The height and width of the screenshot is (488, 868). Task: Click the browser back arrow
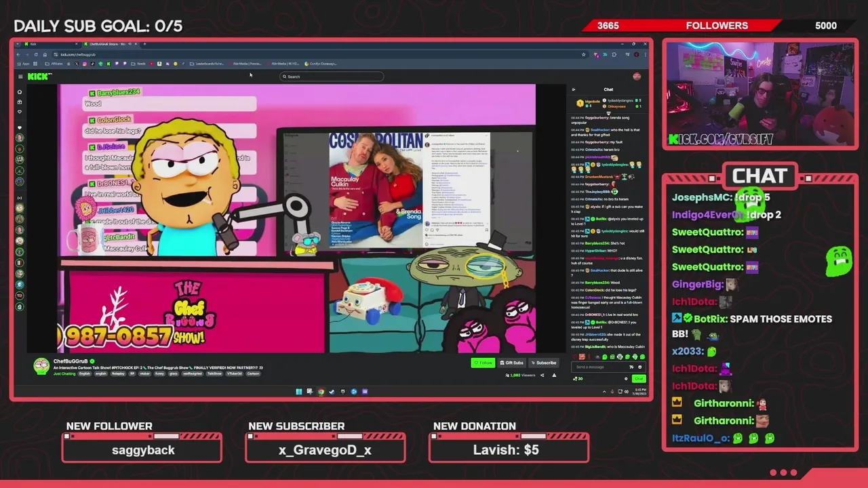click(18, 55)
